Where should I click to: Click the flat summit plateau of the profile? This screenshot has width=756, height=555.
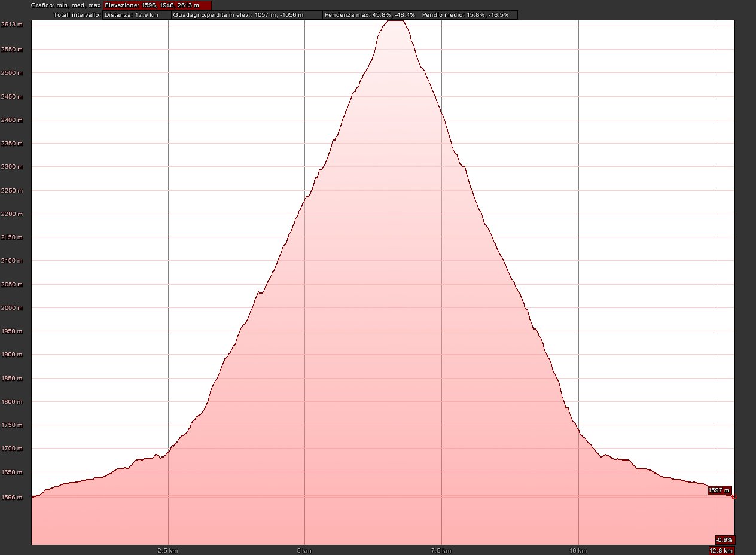[395, 21]
